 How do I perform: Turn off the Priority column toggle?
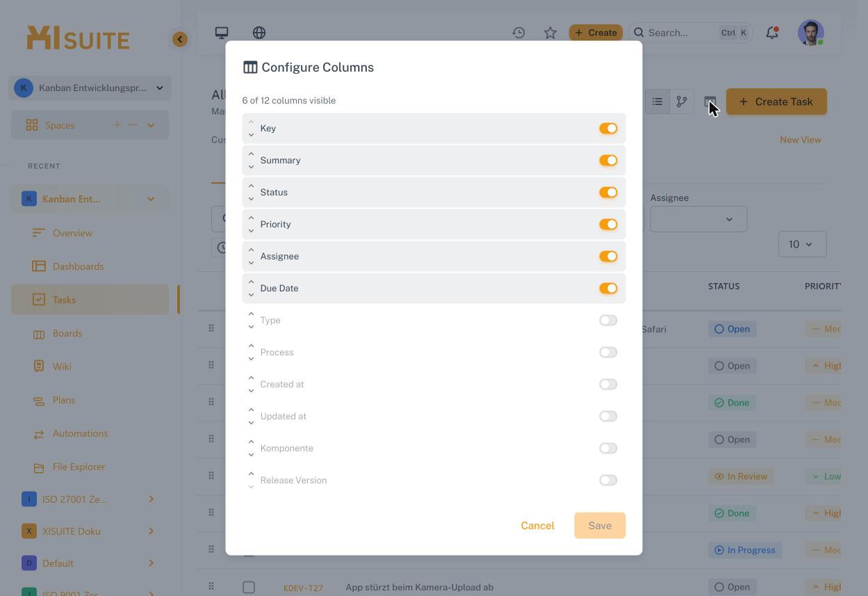pyautogui.click(x=608, y=225)
